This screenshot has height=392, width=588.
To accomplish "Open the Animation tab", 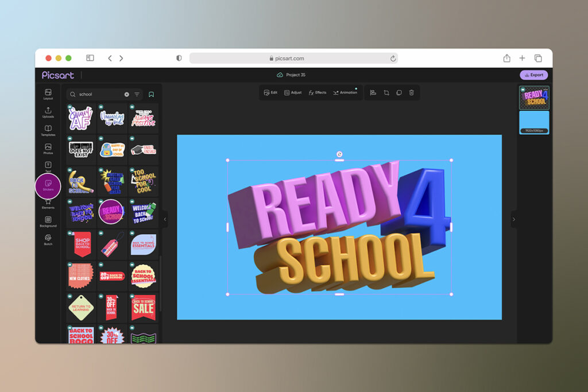I will (x=345, y=92).
